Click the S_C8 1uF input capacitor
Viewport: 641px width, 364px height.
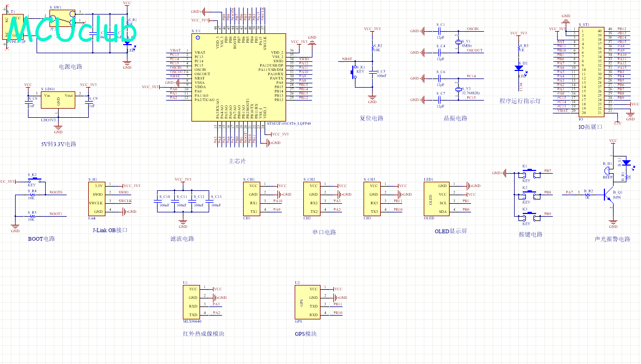point(28,102)
